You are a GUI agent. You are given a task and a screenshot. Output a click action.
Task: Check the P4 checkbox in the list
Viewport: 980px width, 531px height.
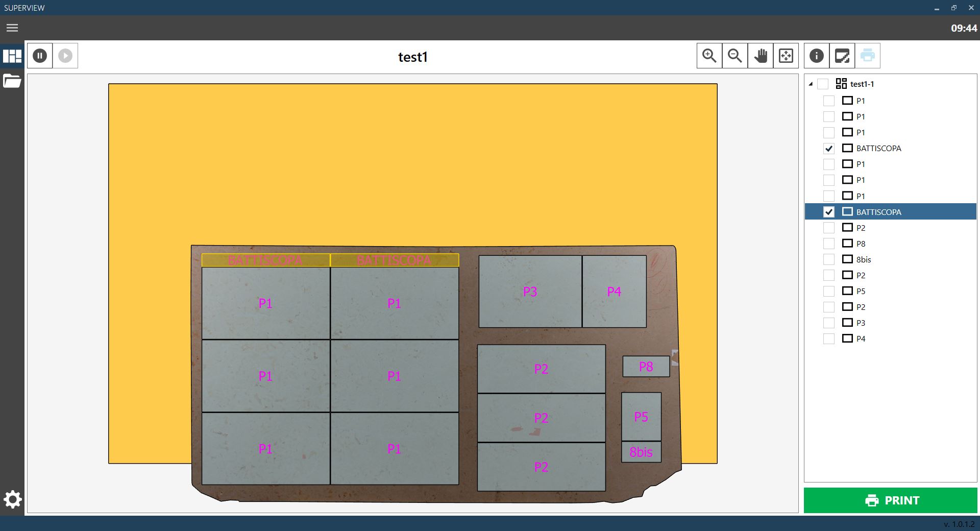[829, 339]
